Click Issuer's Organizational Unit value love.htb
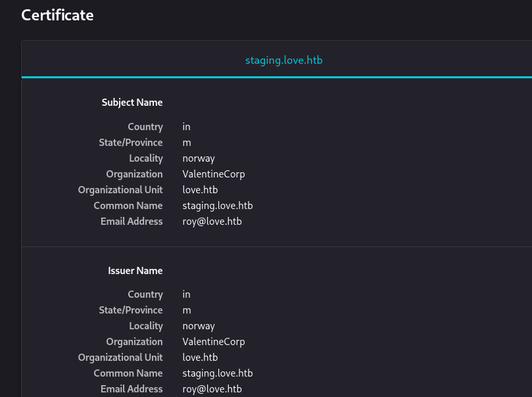This screenshot has height=397, width=532. pyautogui.click(x=200, y=358)
